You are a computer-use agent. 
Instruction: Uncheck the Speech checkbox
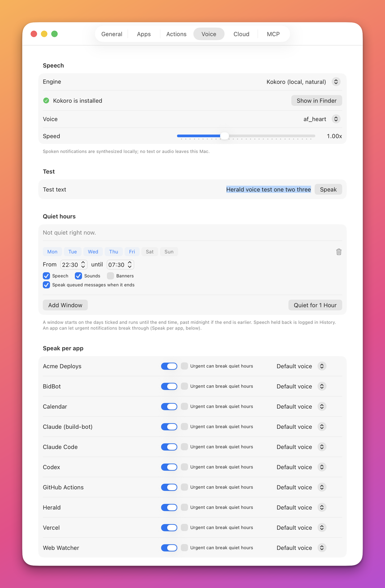[47, 276]
